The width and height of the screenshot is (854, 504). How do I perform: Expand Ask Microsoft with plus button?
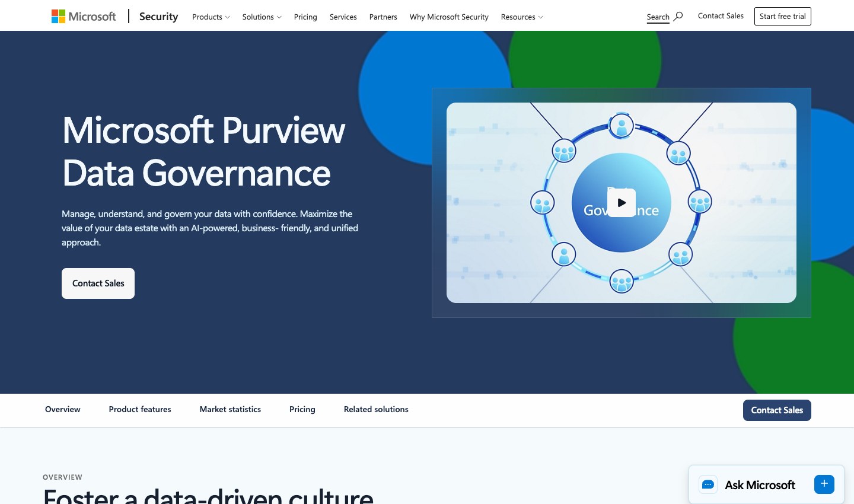824,484
